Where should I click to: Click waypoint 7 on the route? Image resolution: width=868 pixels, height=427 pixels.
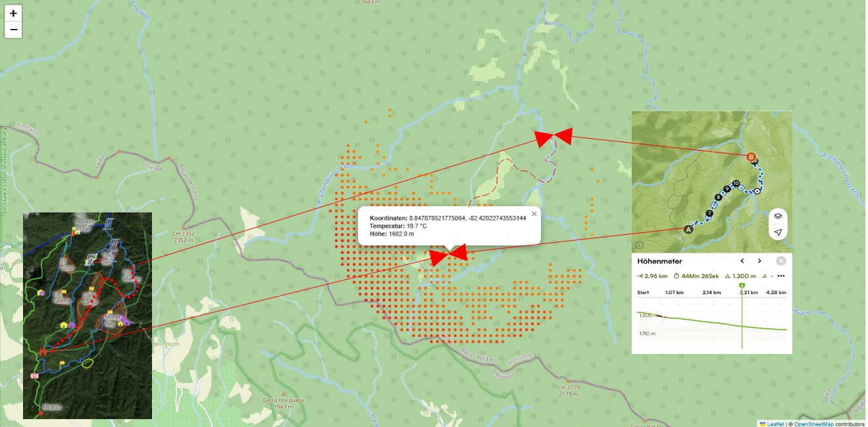[x=709, y=213]
